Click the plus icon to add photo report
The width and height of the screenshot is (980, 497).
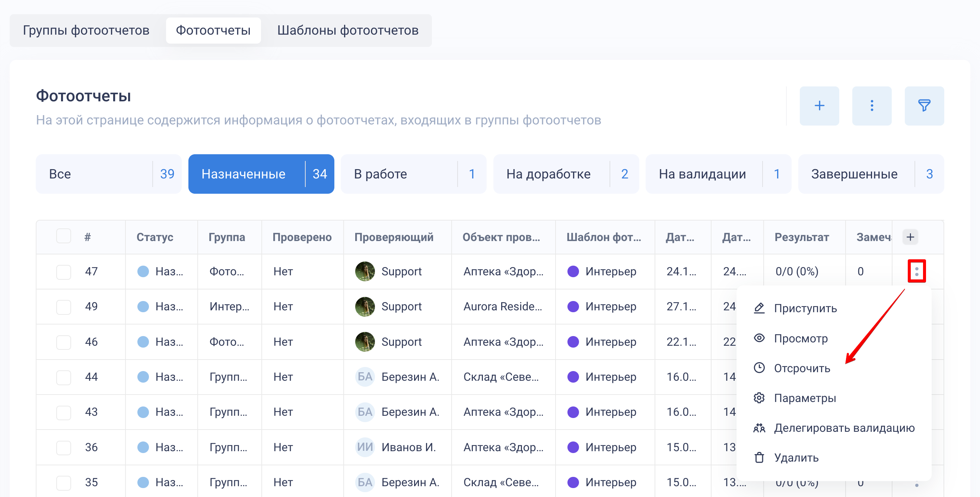pyautogui.click(x=819, y=106)
